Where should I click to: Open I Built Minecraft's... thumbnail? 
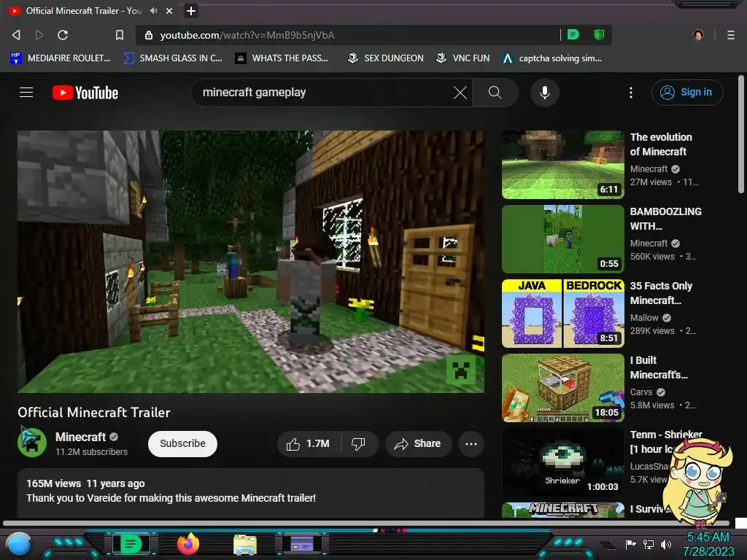tap(562, 388)
